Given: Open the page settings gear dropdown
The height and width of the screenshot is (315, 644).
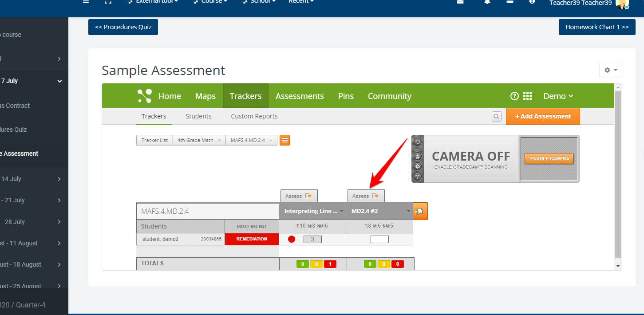Looking at the screenshot, I should point(610,70).
